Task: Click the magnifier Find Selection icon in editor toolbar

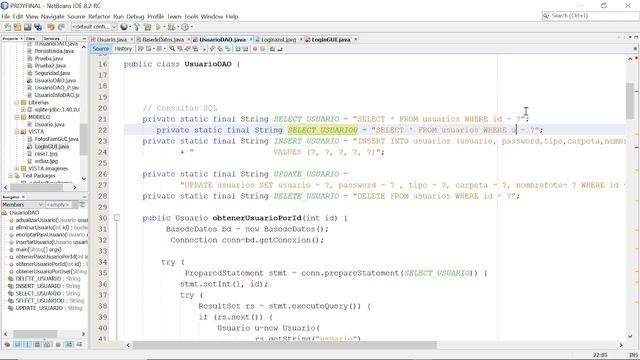Action: [x=172, y=49]
